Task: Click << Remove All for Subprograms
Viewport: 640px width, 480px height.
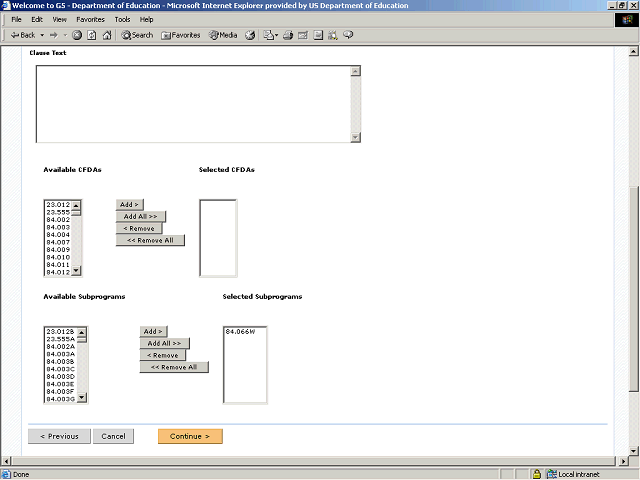Action: click(174, 367)
